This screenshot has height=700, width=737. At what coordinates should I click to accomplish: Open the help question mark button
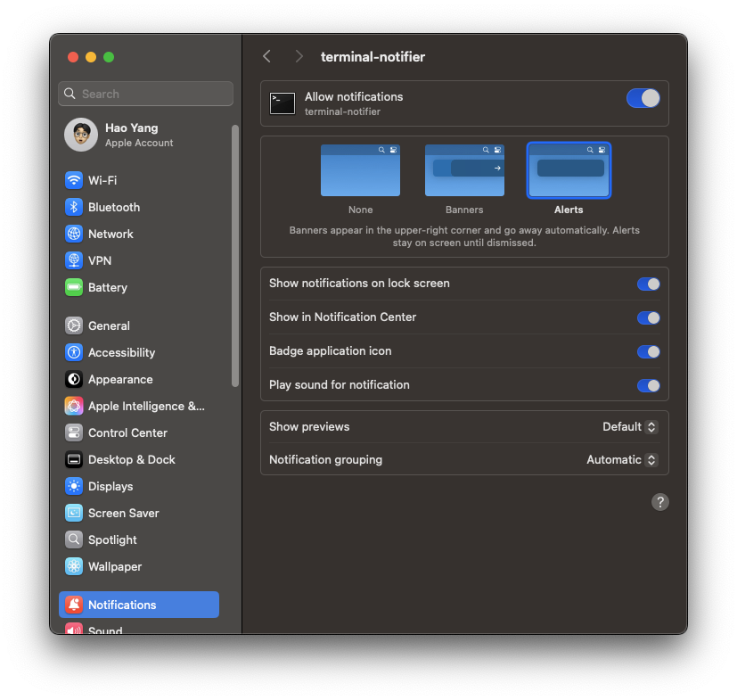point(659,502)
